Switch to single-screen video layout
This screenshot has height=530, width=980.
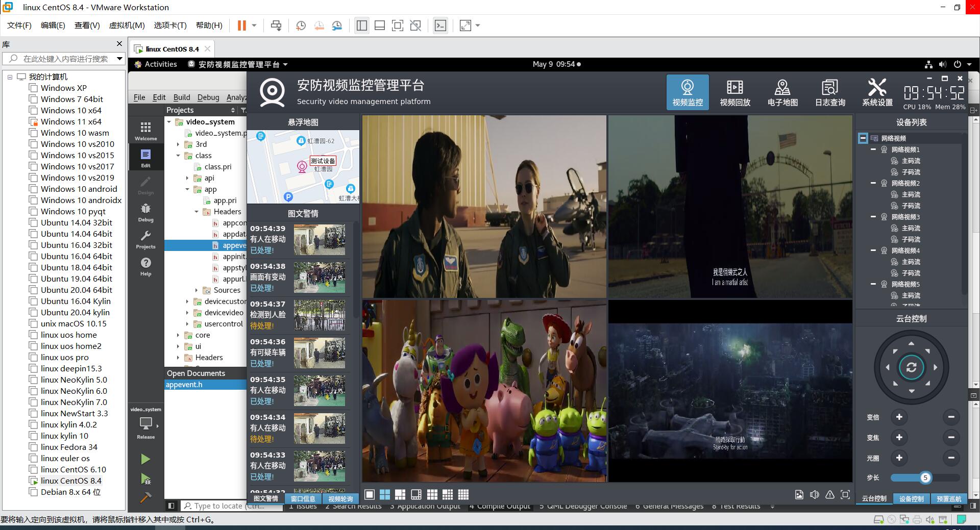370,495
